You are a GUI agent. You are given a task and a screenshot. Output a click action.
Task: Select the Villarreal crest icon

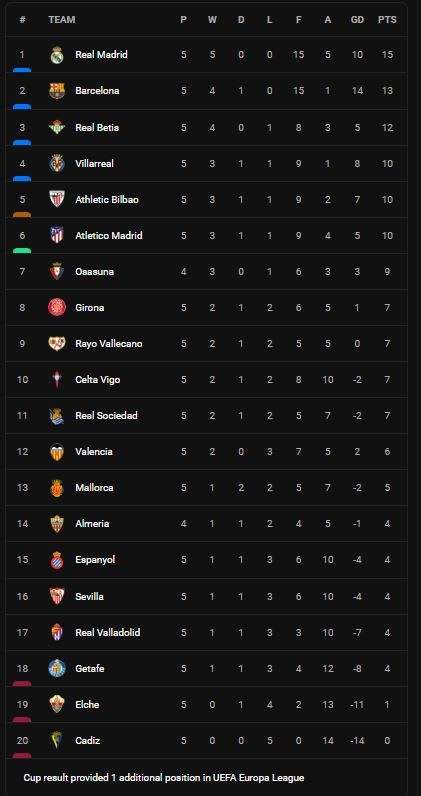point(57,163)
